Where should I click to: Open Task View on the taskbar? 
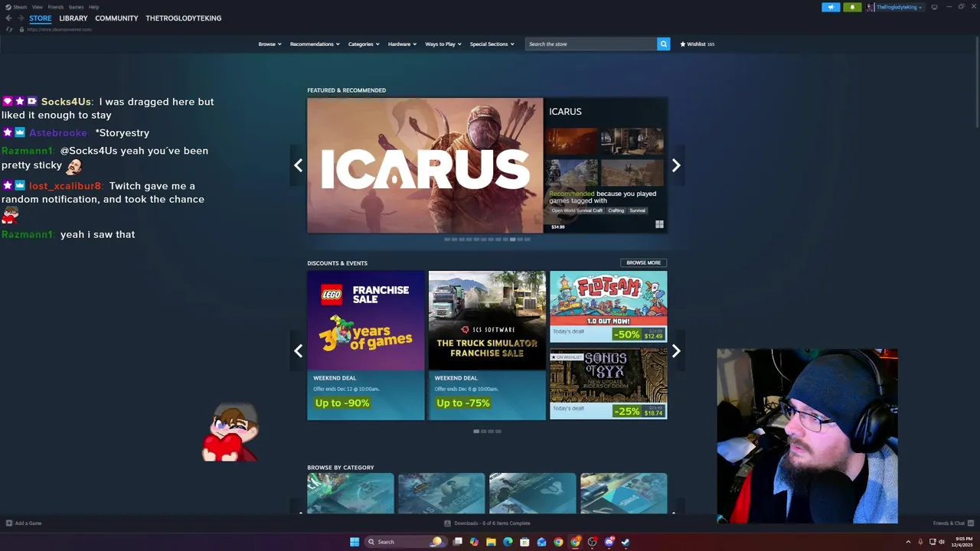pyautogui.click(x=457, y=542)
